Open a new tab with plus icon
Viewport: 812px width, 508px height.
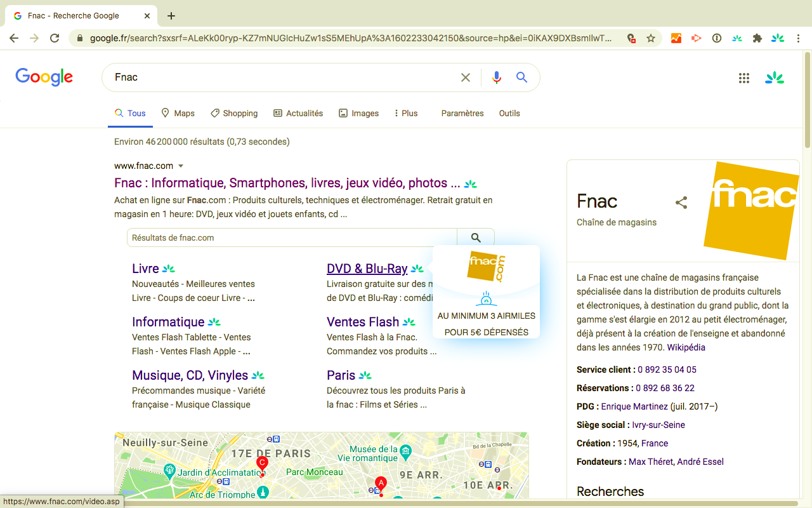pyautogui.click(x=171, y=16)
